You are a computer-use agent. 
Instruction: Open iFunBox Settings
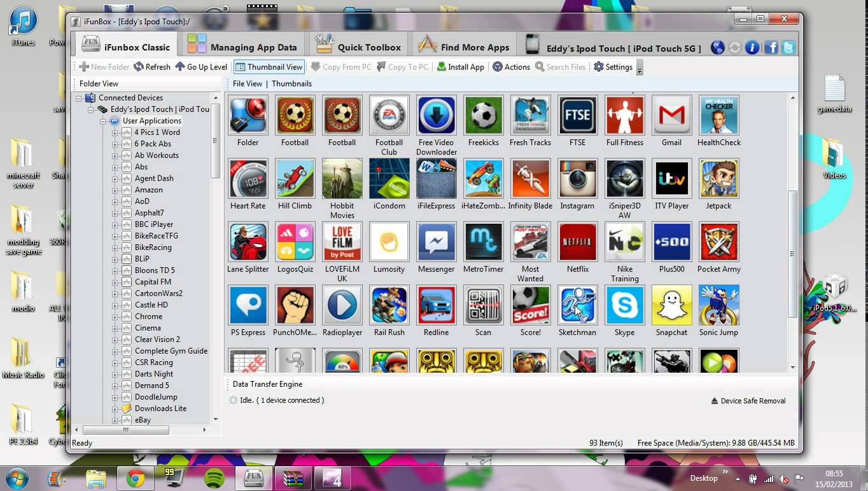pyautogui.click(x=612, y=67)
